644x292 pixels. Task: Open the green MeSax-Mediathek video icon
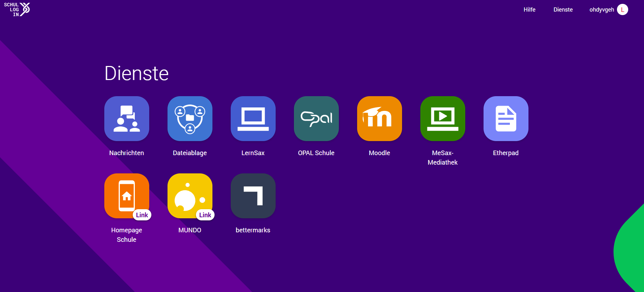[x=443, y=119]
